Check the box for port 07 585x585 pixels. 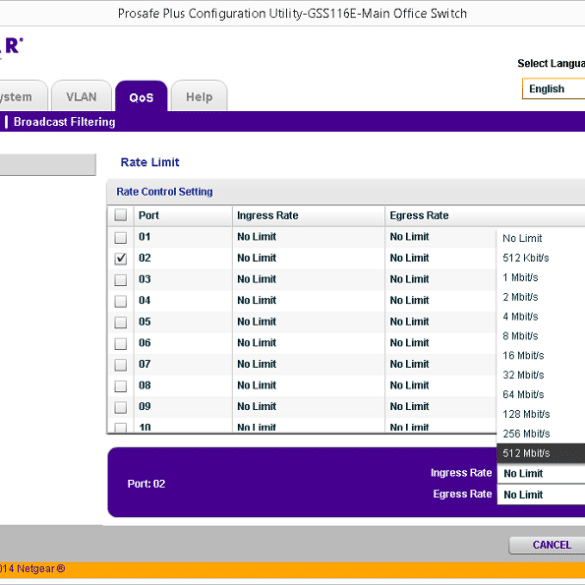(121, 365)
